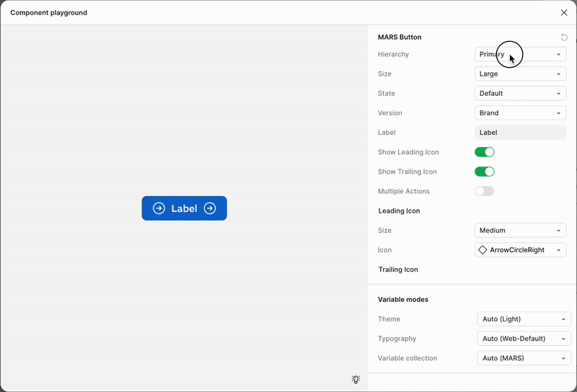577x392 pixels.
Task: Open the Version dropdown showing Brand
Action: coord(520,113)
